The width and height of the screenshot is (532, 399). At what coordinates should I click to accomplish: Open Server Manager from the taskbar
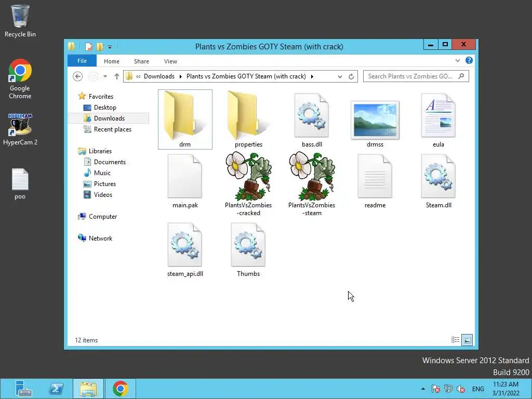pos(23,389)
